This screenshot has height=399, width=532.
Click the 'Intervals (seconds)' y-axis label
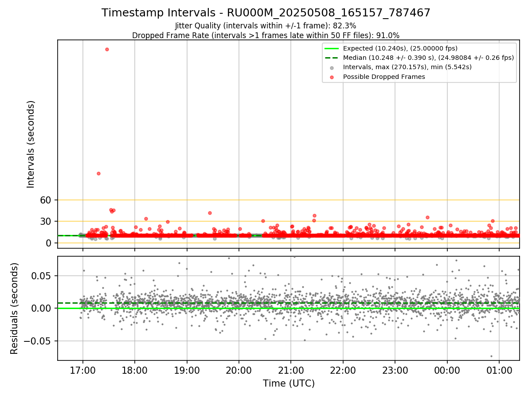(31, 144)
